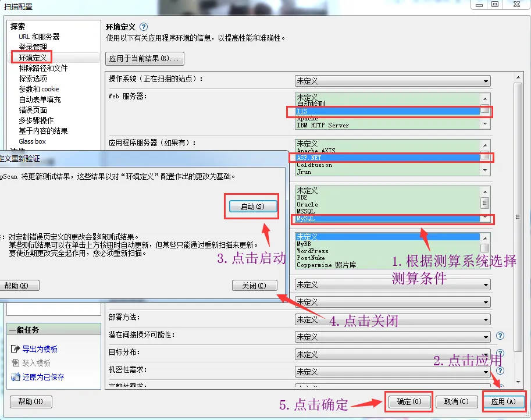Click the help icon for 机密性需求

[x=500, y=371]
